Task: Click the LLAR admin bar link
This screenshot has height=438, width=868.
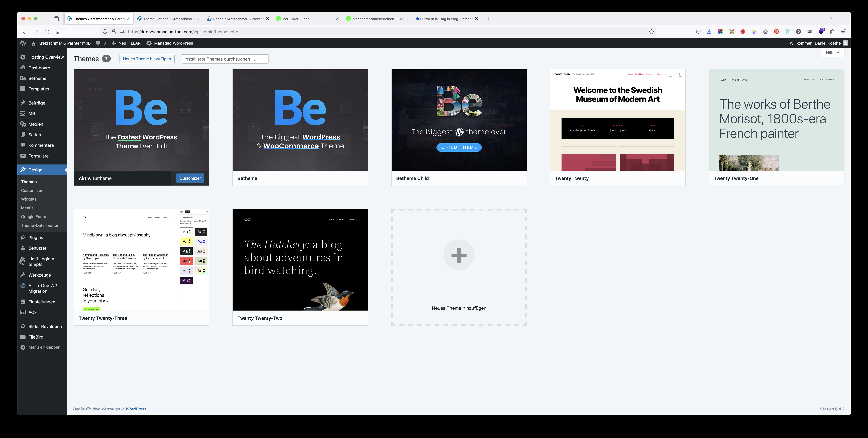Action: [135, 43]
